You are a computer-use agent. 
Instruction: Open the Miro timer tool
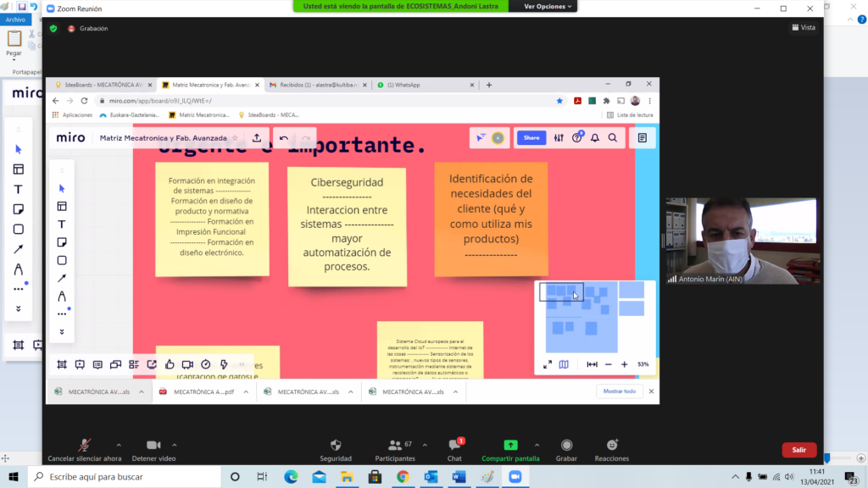tap(205, 364)
